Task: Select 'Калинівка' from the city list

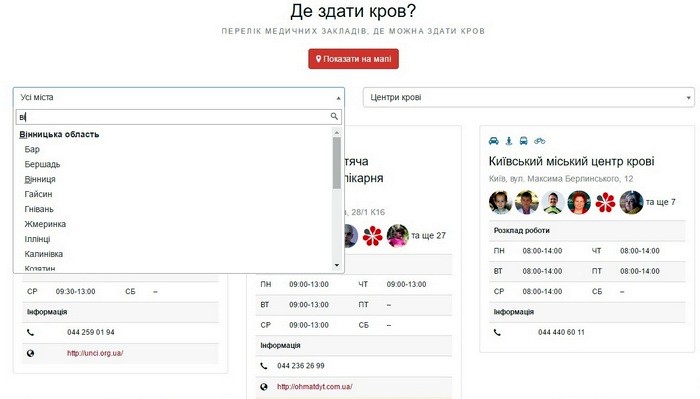Action: (x=43, y=254)
